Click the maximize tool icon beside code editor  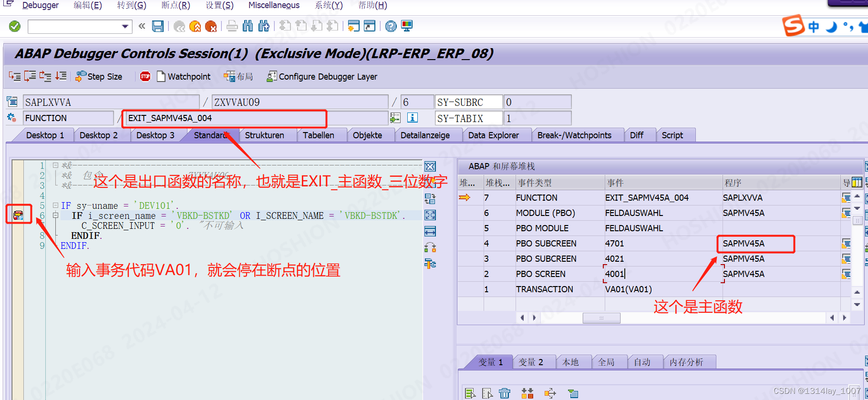430,215
